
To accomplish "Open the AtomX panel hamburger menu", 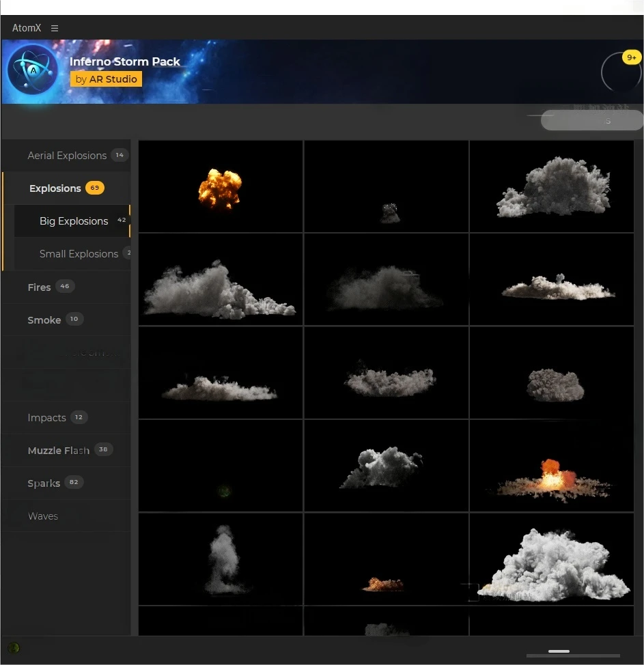I will [x=55, y=28].
